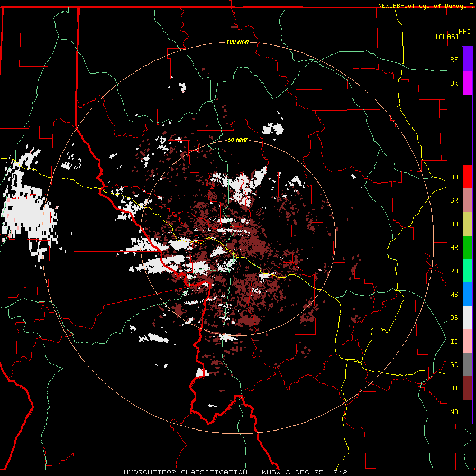
Task: Click the gray GC color swatch
Action: point(467,364)
